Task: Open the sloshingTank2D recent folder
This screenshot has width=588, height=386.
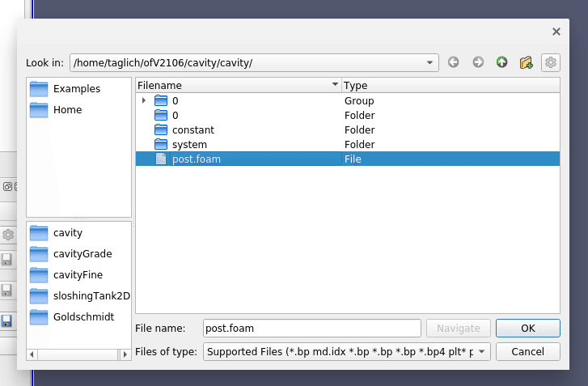Action: click(80, 296)
